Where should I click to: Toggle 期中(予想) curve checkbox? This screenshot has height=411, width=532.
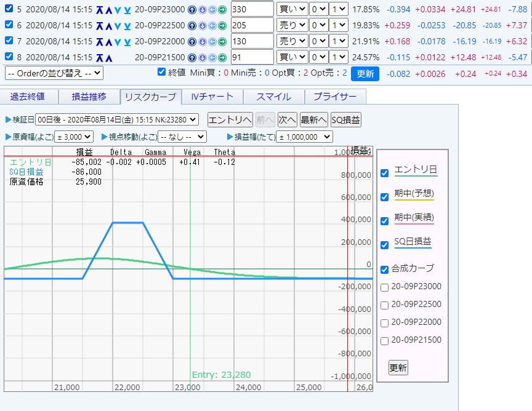pos(384,198)
